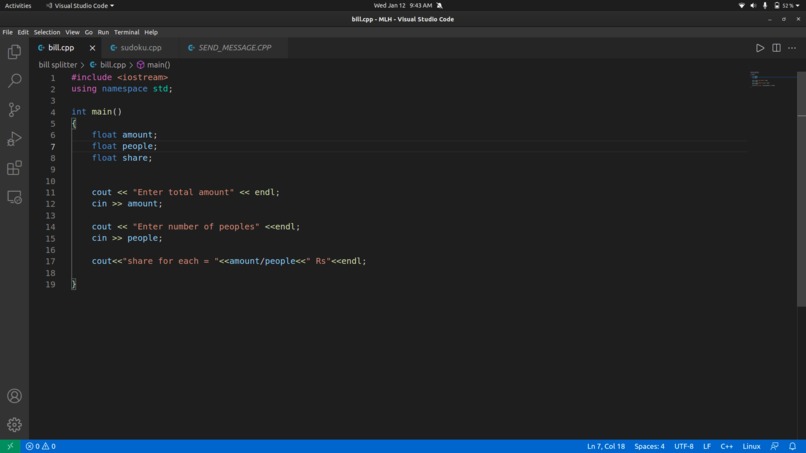Screen dimensions: 806x453
Task: Open the Terminal menu
Action: 126,32
